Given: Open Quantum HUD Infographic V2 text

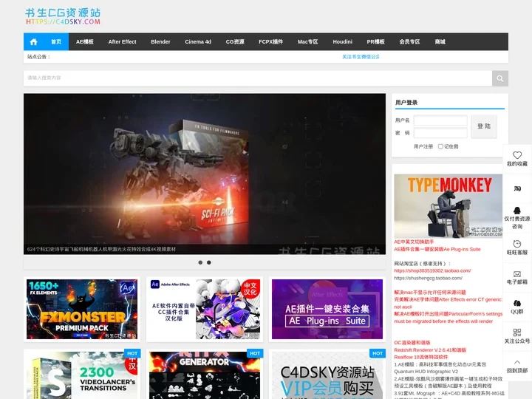Looking at the screenshot, I should 426,372.
